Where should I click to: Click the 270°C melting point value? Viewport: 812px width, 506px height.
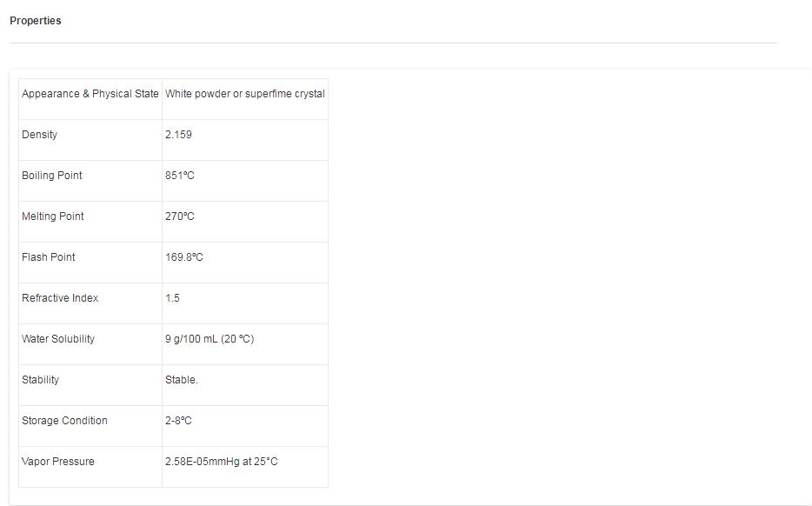tap(180, 216)
